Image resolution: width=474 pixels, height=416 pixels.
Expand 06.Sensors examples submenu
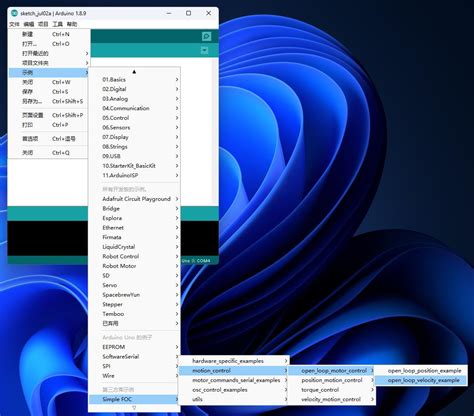tap(134, 128)
